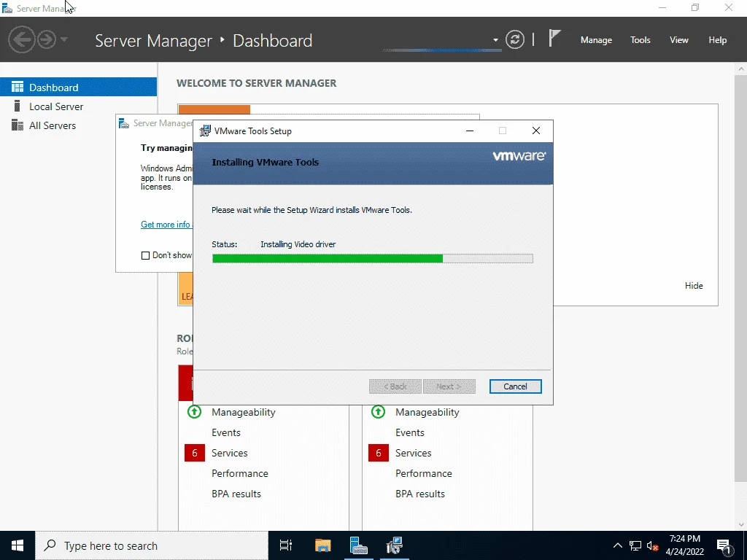Open Performance in the left tile
This screenshot has width=747, height=560.
[x=239, y=473]
